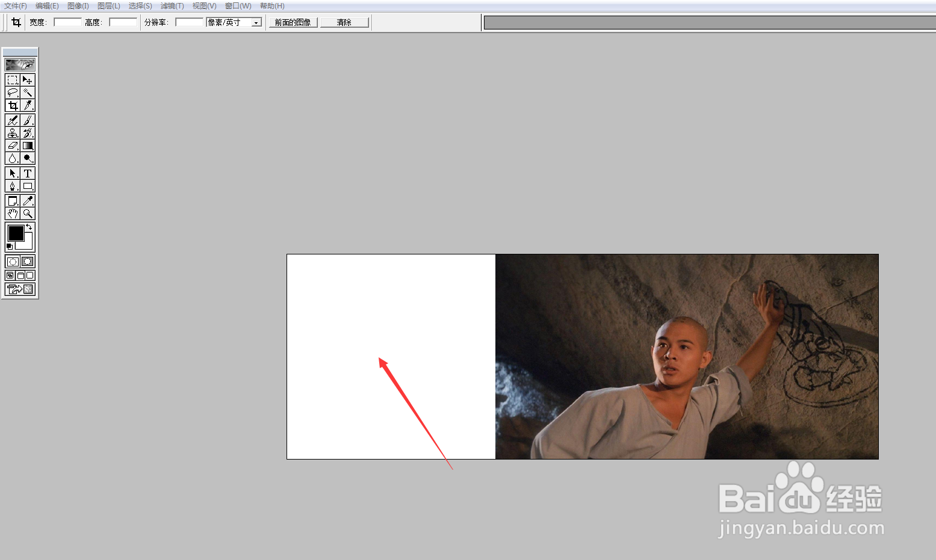Switch to Full Screen with menu bar
The width and height of the screenshot is (936, 560).
tap(20, 275)
